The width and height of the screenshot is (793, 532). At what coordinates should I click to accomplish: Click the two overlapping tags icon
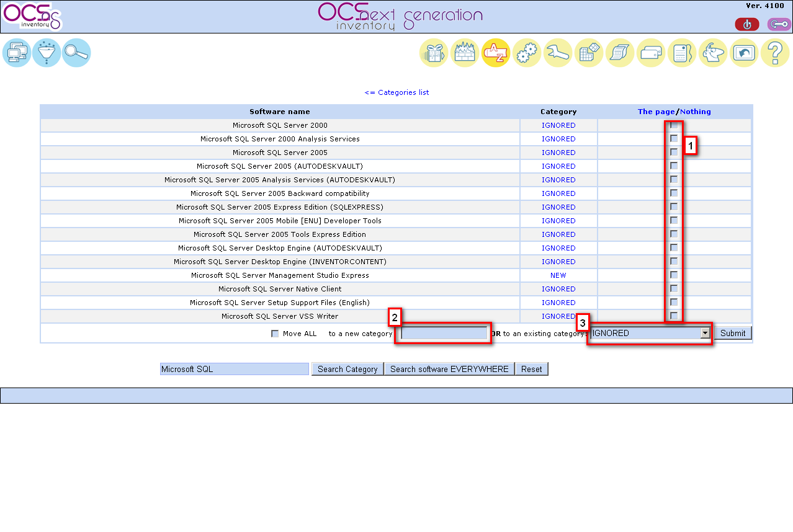point(651,53)
